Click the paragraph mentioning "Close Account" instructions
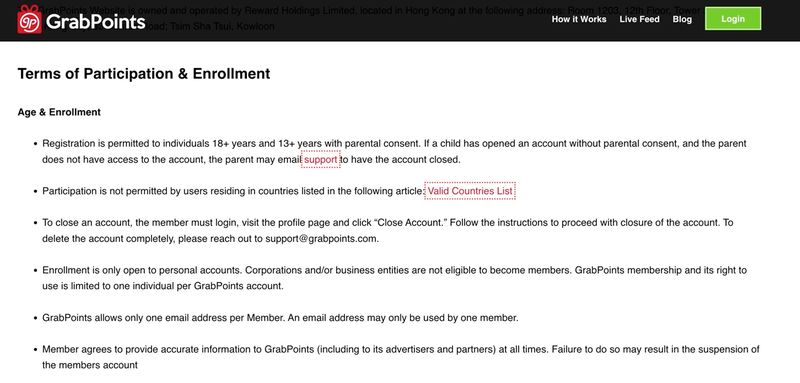The height and width of the screenshot is (383, 800). pyautogui.click(x=388, y=231)
